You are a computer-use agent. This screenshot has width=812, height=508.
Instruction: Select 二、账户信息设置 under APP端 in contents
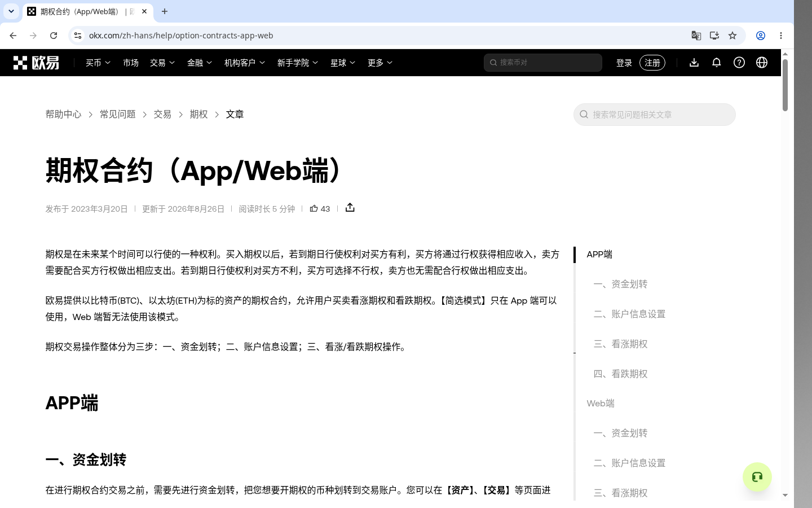[x=629, y=314]
